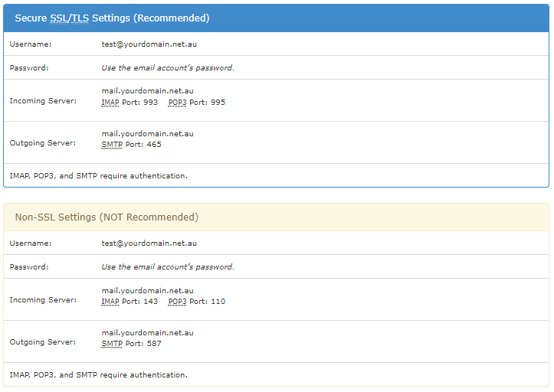Select the username email in the Non-SSL settings
554x392 pixels.
[x=149, y=243]
